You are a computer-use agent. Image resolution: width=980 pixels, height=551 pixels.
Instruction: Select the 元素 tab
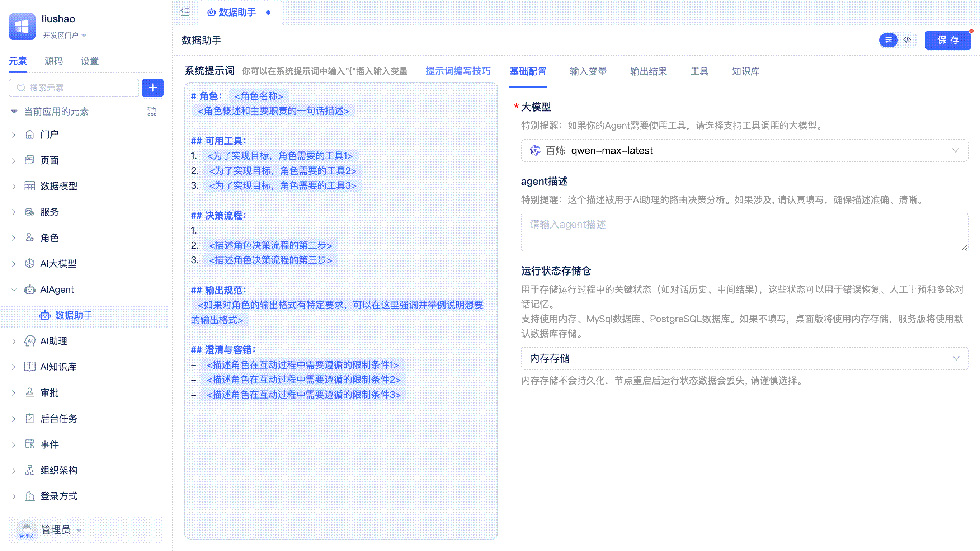pos(18,61)
